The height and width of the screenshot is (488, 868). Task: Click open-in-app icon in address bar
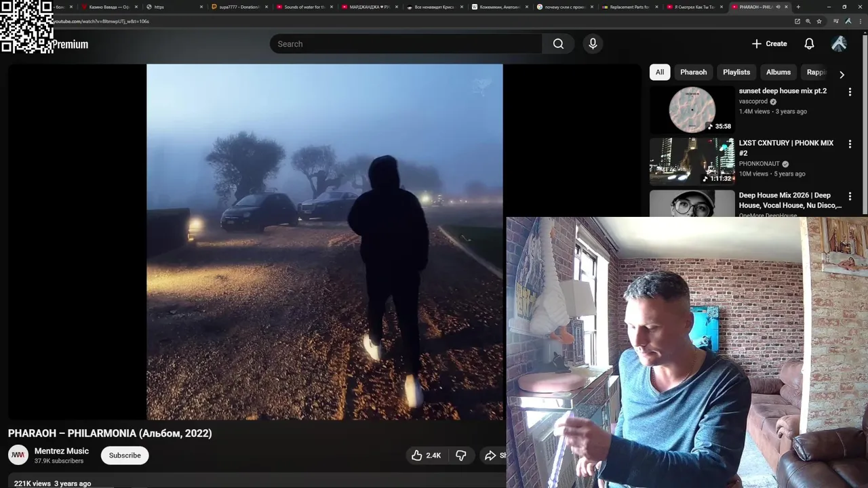(797, 21)
